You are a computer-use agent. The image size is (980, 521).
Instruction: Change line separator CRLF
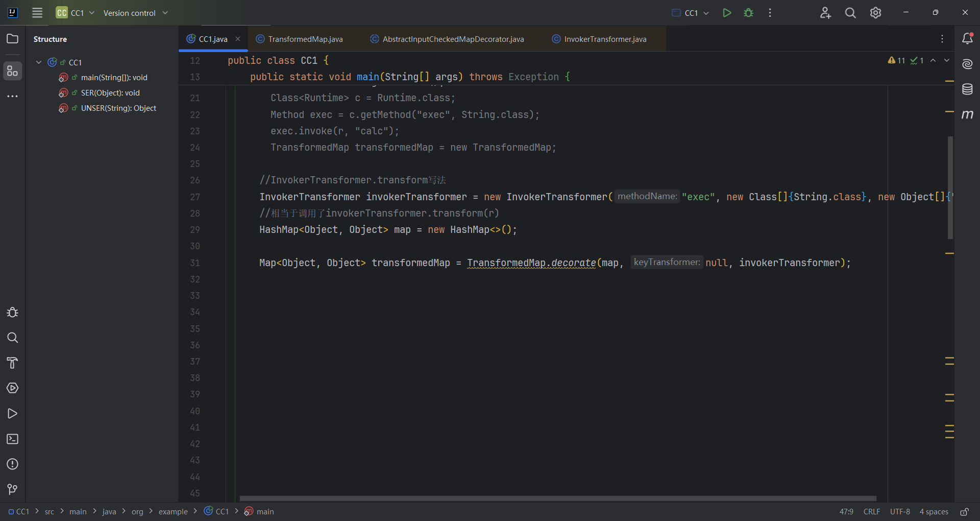click(x=872, y=512)
